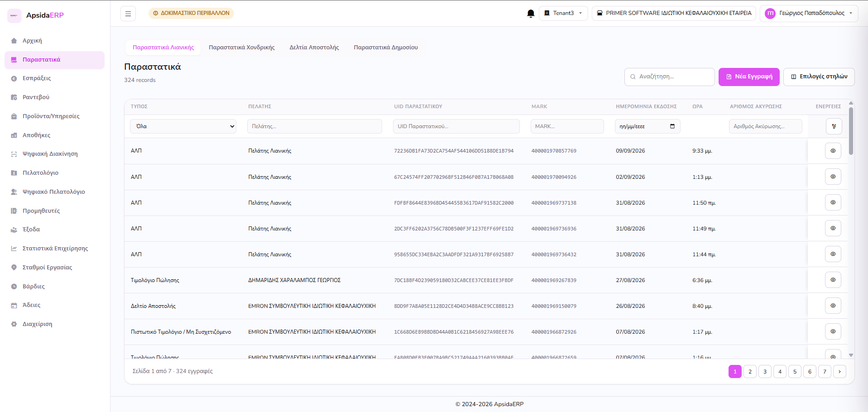Toggle the hamburger sidebar menu button
868x412 pixels.
pos(128,14)
